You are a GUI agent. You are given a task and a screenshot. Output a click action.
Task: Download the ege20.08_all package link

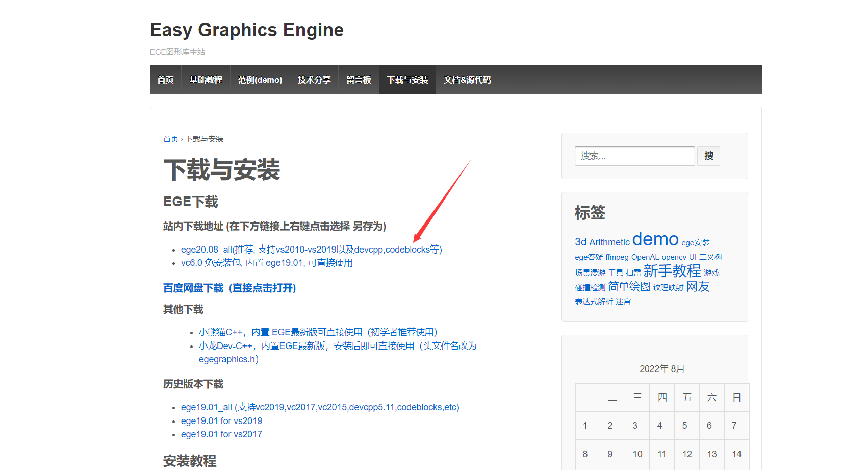[311, 250]
